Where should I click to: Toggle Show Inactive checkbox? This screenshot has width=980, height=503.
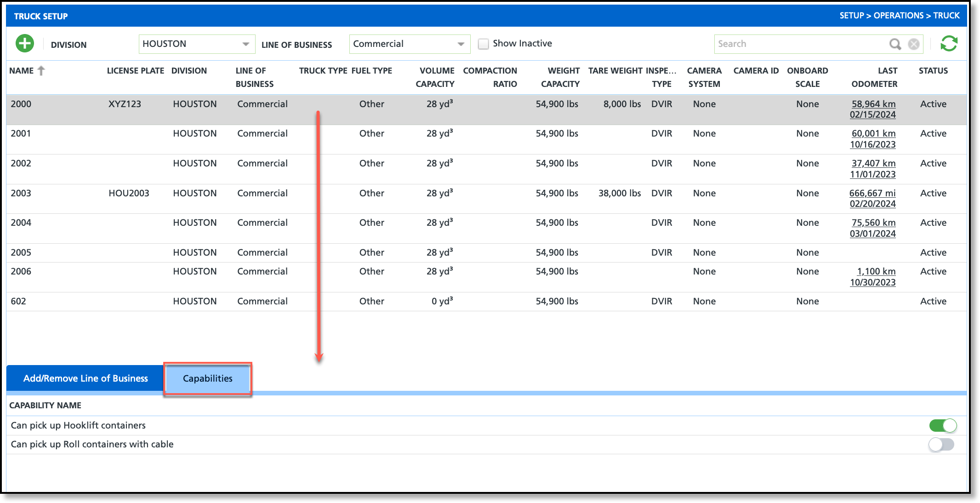483,44
